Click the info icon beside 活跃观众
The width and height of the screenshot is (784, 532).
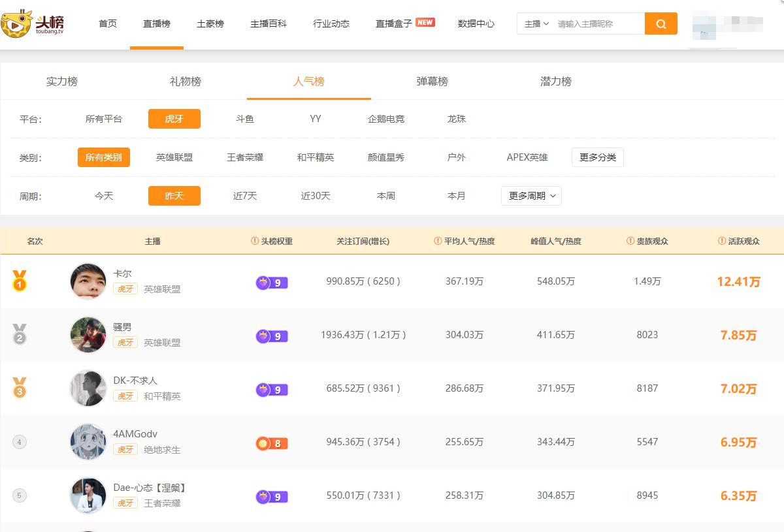722,241
